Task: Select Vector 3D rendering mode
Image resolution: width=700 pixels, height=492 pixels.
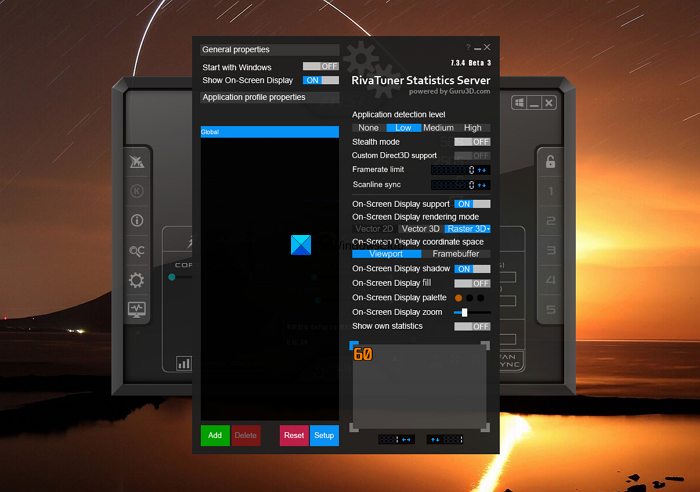Action: pyautogui.click(x=421, y=229)
